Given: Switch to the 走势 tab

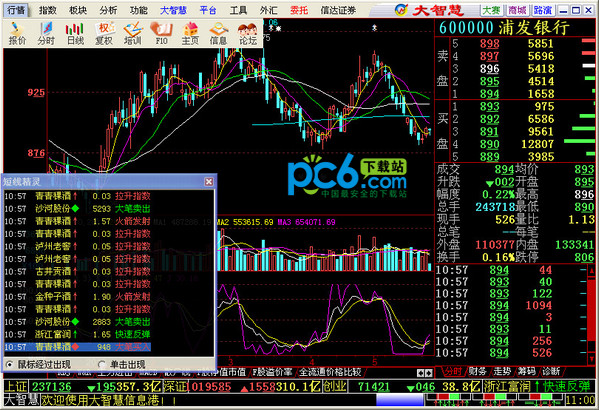Looking at the screenshot, I should (502, 371).
